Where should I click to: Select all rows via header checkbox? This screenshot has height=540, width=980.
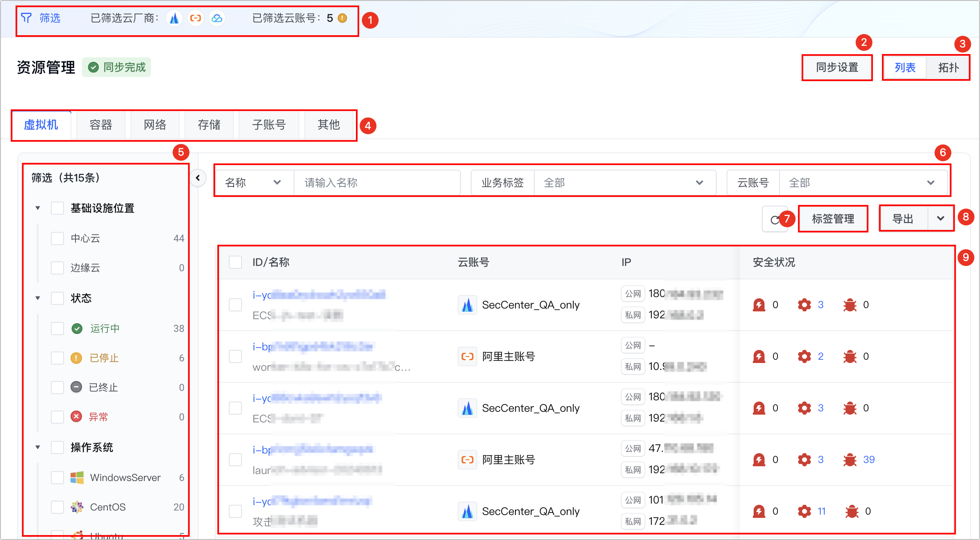pyautogui.click(x=235, y=262)
